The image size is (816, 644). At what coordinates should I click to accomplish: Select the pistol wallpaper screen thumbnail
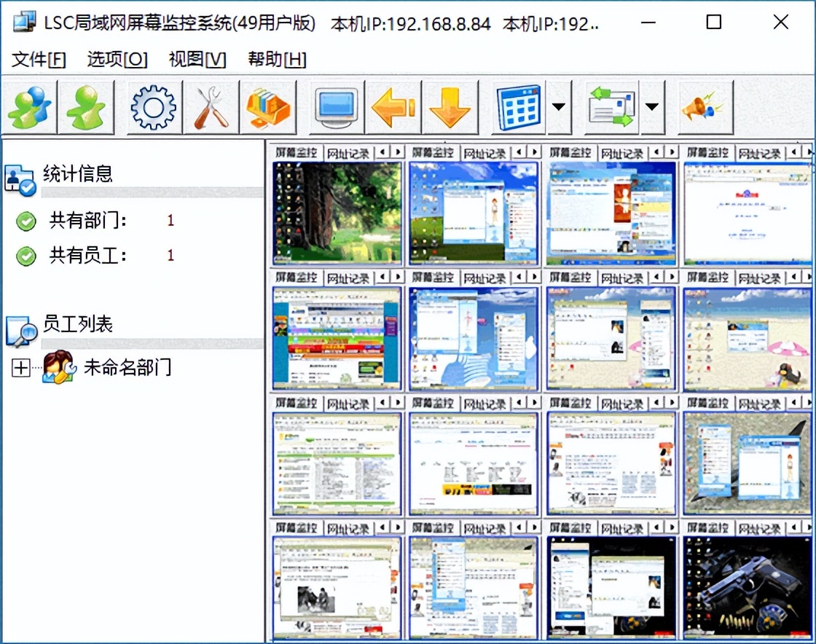[x=748, y=587]
